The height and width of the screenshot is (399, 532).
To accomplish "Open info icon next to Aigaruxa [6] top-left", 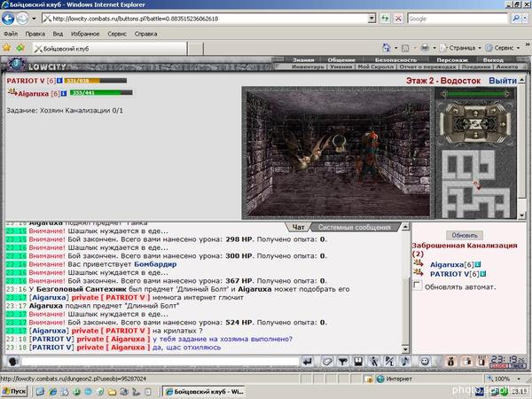I will pyautogui.click(x=64, y=93).
